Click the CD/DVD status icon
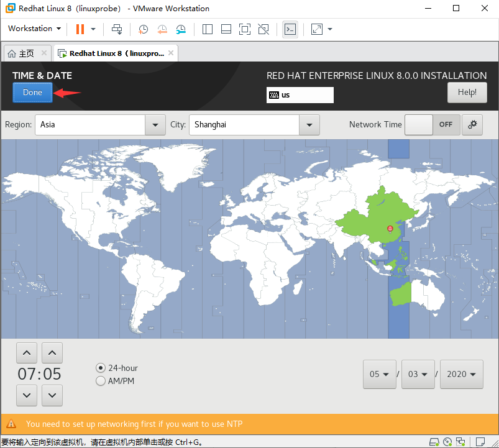The image size is (499, 448). click(447, 442)
